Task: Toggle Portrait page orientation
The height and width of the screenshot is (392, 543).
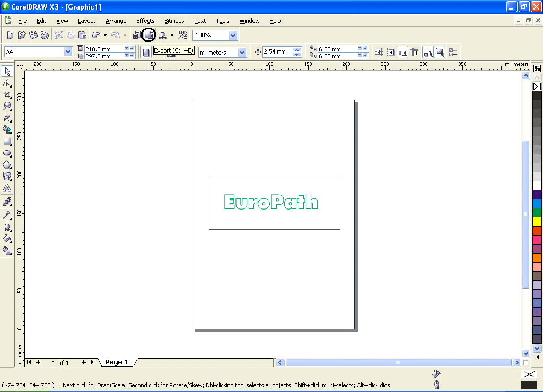Action: click(146, 53)
